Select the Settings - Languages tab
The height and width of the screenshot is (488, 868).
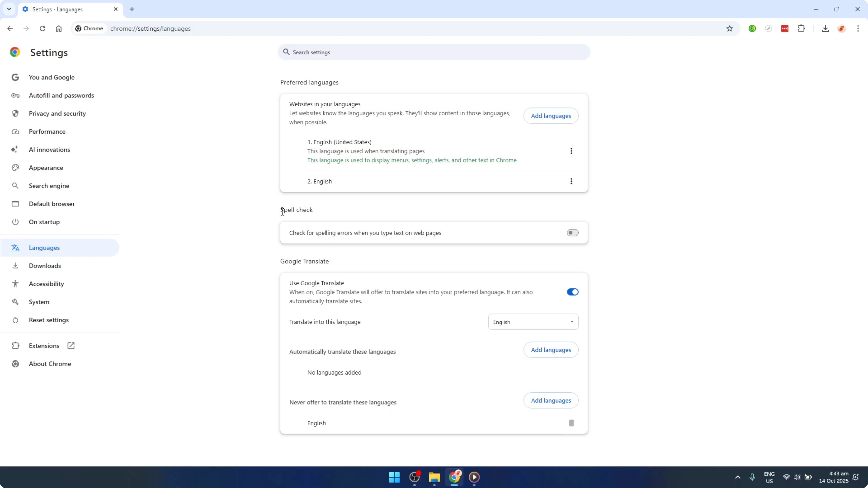coord(70,9)
